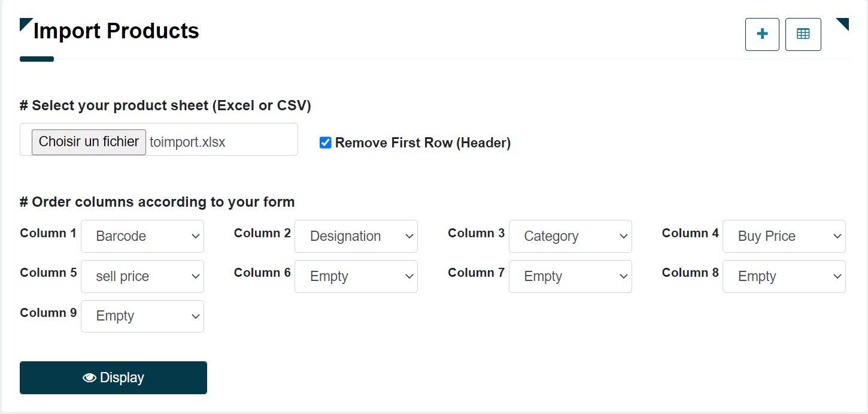Click the Import Products heading
868x414 pixels.
click(116, 31)
